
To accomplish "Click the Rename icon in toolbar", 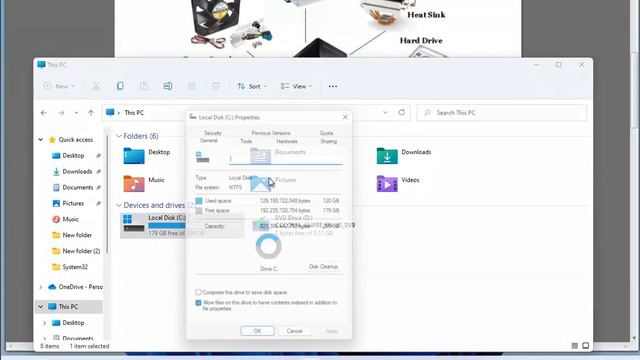I will 168,86.
